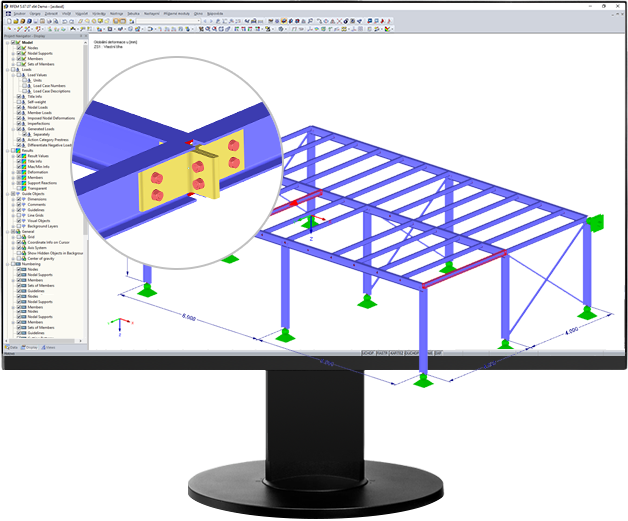Screen dimensions: 628x521
Task: Collapse the Numbering tree node
Action: (x=8, y=264)
